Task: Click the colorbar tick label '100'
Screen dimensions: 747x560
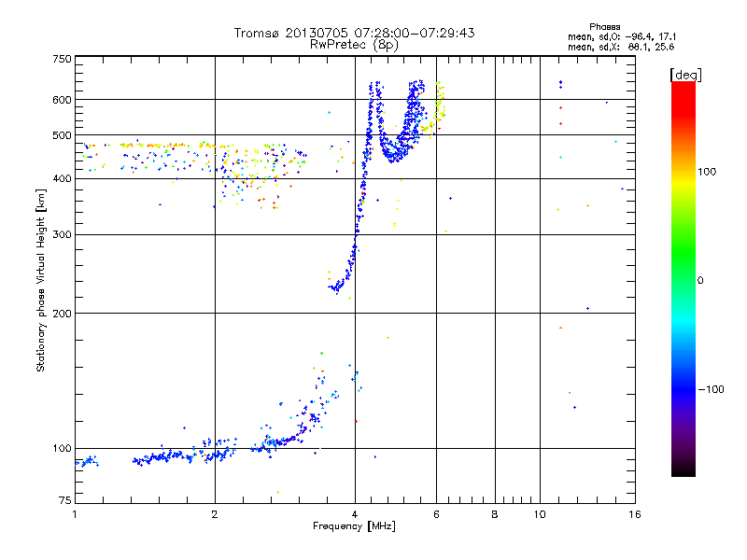Action: click(x=707, y=172)
